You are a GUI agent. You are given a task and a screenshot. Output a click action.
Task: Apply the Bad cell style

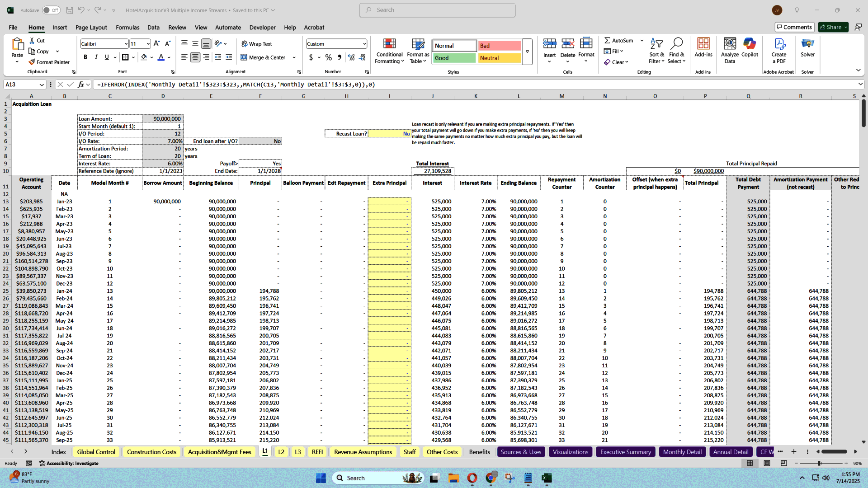pyautogui.click(x=499, y=46)
